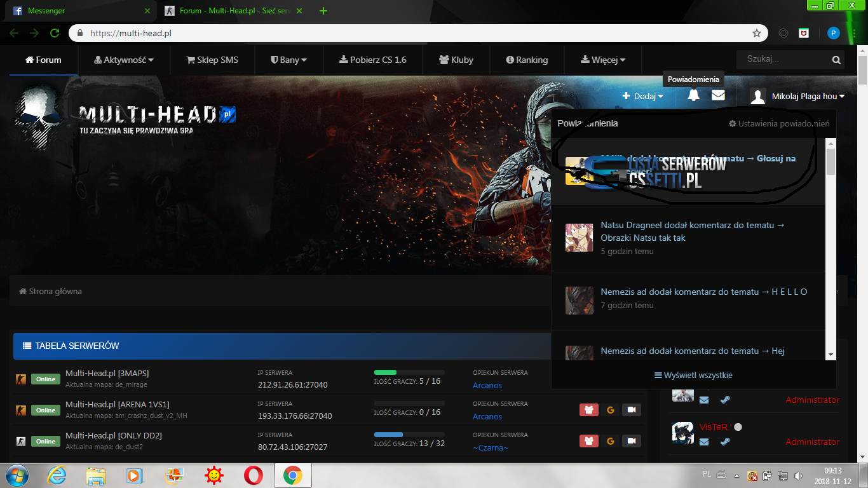Click Wyświetl wszystkie in notifications panel
The height and width of the screenshot is (488, 868).
(693, 376)
